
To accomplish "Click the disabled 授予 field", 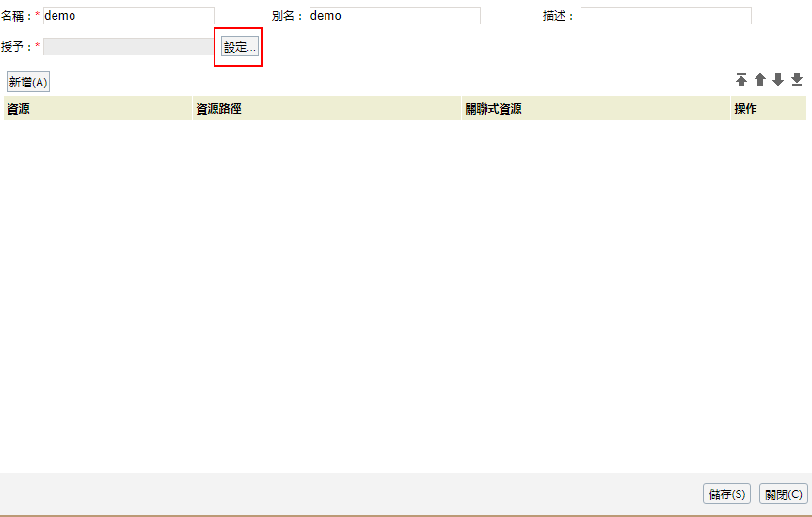I will (x=129, y=47).
